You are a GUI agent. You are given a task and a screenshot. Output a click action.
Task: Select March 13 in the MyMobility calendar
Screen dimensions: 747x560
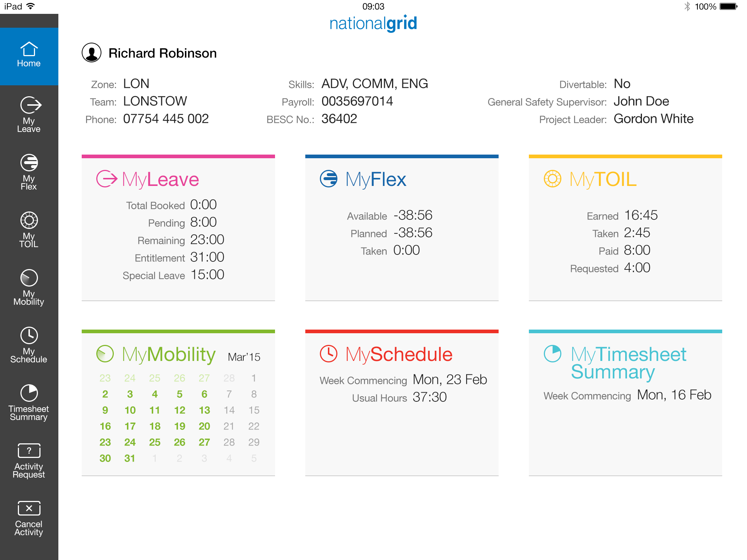point(204,410)
